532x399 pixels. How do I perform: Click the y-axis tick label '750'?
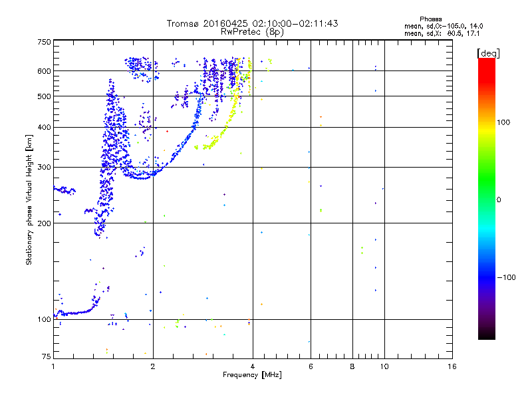pos(44,42)
